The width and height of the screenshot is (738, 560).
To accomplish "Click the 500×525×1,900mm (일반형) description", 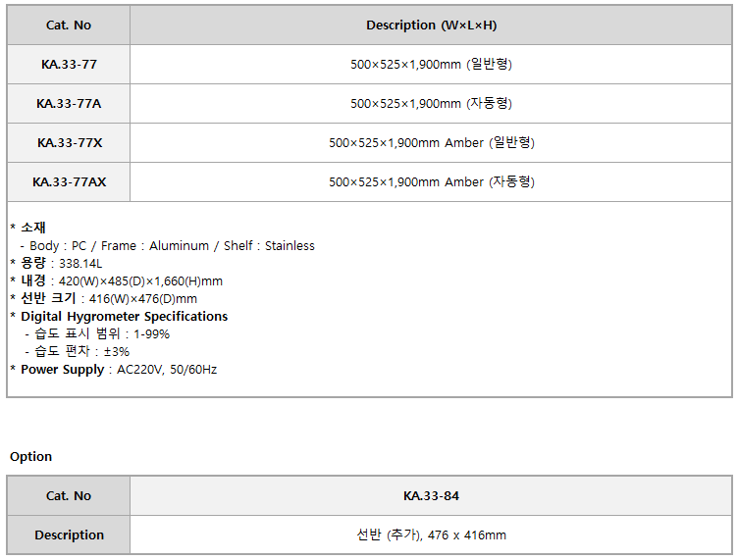I will [431, 65].
